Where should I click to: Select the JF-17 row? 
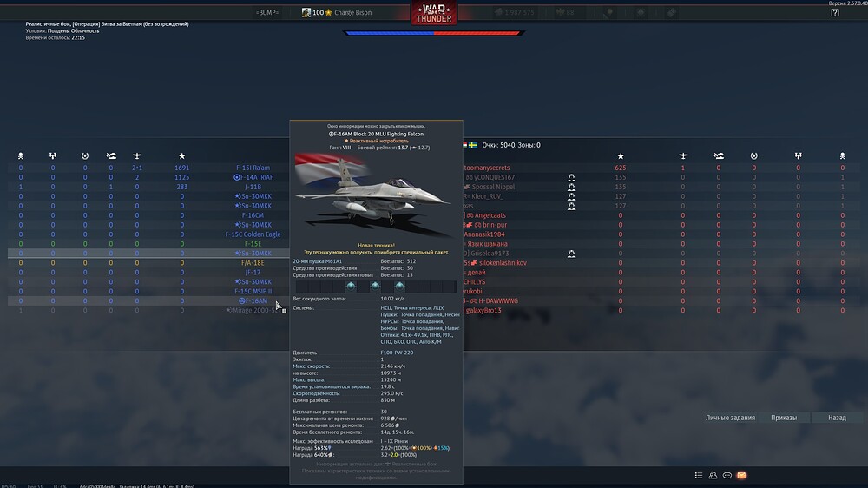tap(148, 272)
